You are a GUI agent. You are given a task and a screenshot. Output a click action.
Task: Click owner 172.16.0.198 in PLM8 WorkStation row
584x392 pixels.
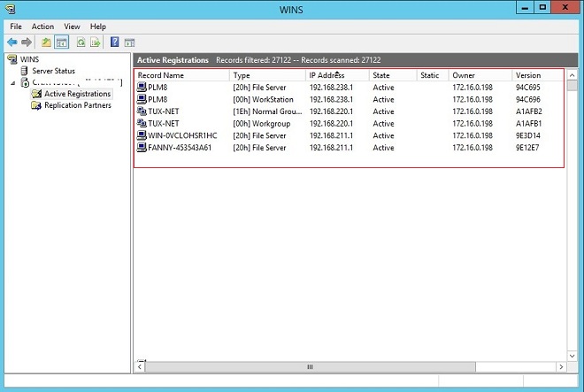tap(473, 99)
